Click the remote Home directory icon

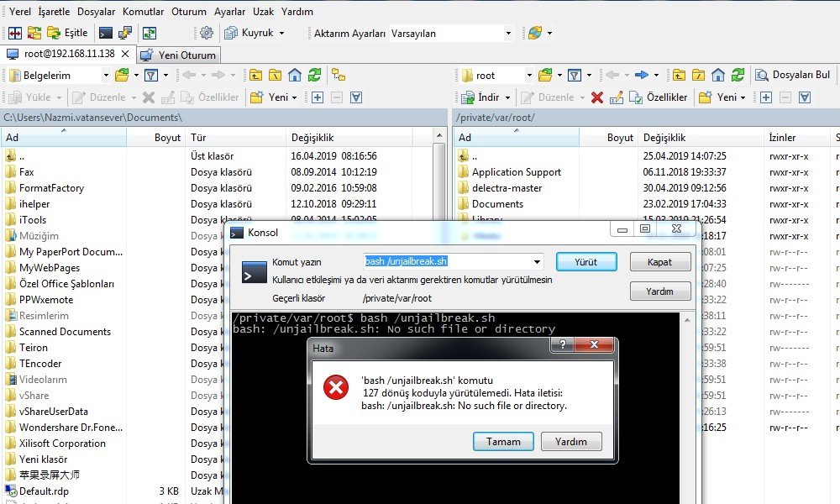pyautogui.click(x=718, y=76)
